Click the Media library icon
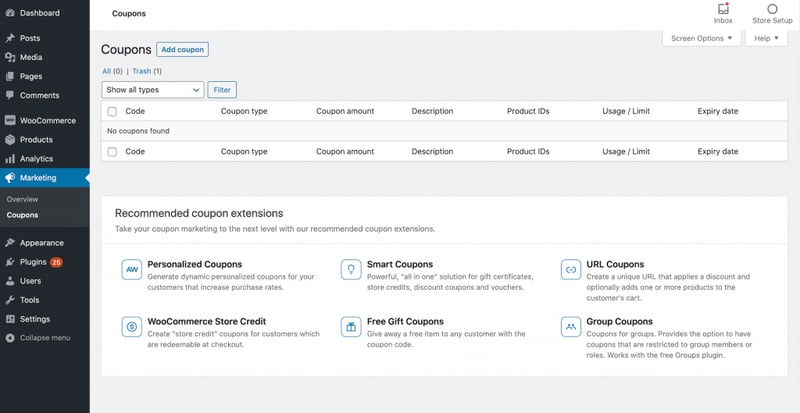This screenshot has height=413, width=800. [x=10, y=57]
